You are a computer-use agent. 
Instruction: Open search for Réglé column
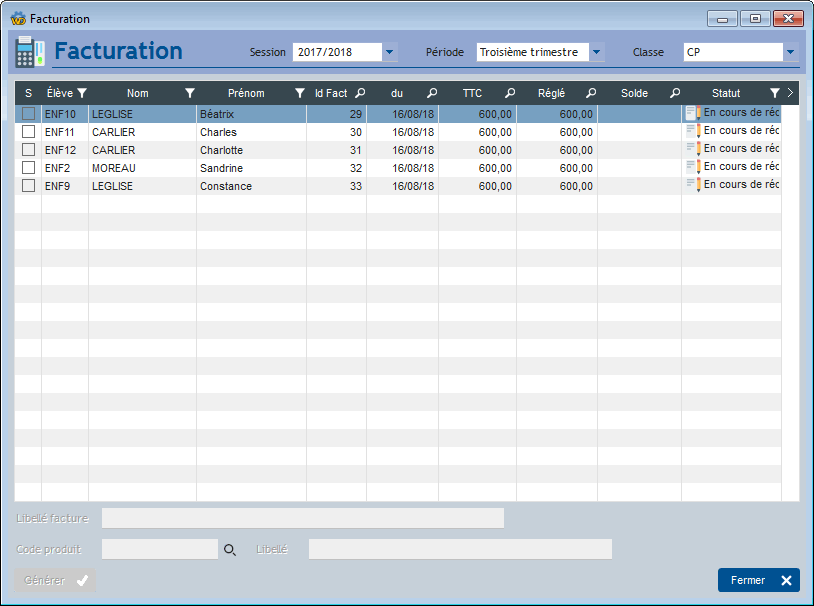591,93
